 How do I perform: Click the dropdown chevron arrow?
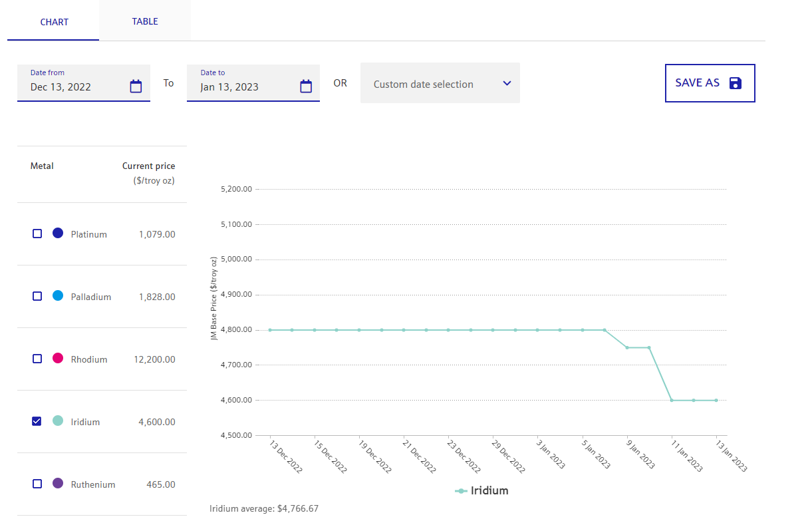point(507,84)
